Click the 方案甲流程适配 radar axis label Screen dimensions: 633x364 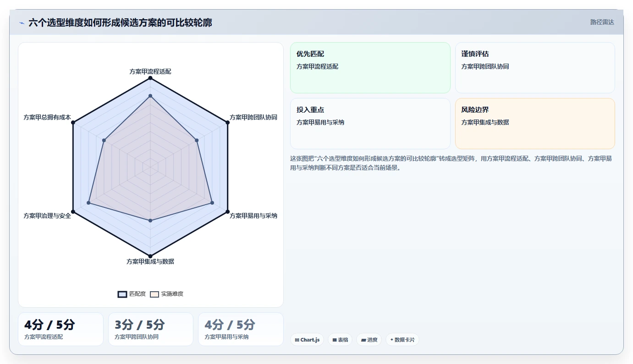coord(150,71)
